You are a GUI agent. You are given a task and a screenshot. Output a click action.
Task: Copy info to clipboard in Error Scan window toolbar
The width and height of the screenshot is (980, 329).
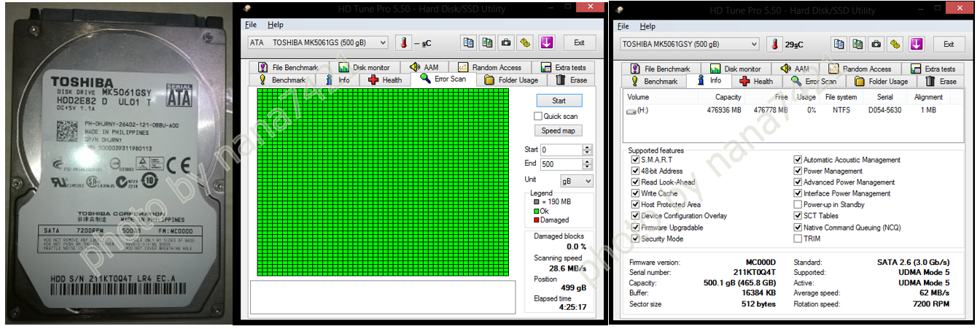pyautogui.click(x=469, y=42)
